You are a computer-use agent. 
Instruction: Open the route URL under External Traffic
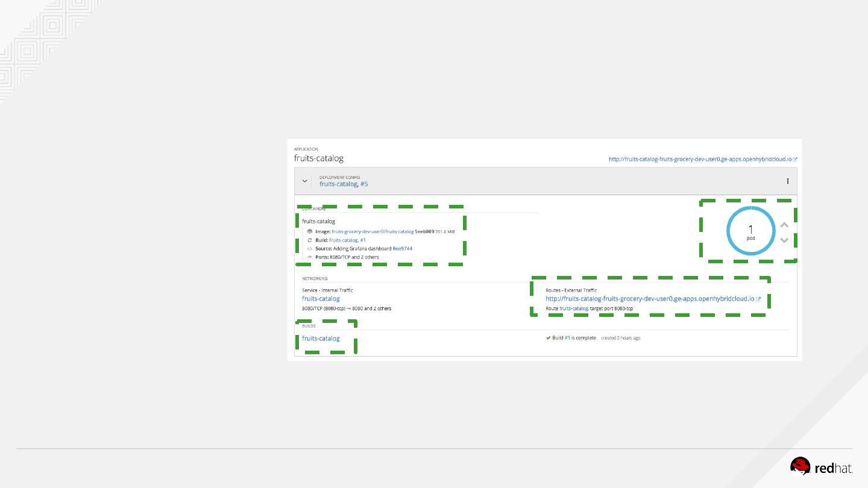point(650,299)
